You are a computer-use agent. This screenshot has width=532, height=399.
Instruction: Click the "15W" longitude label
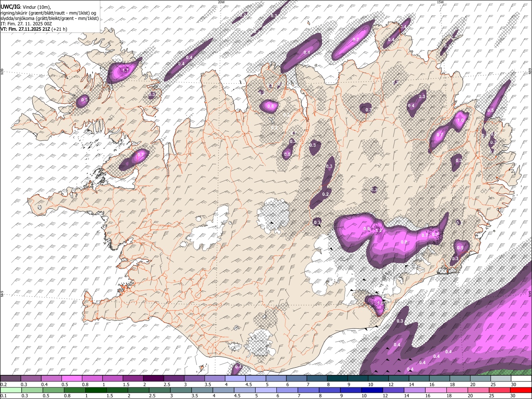tap(440, 2)
